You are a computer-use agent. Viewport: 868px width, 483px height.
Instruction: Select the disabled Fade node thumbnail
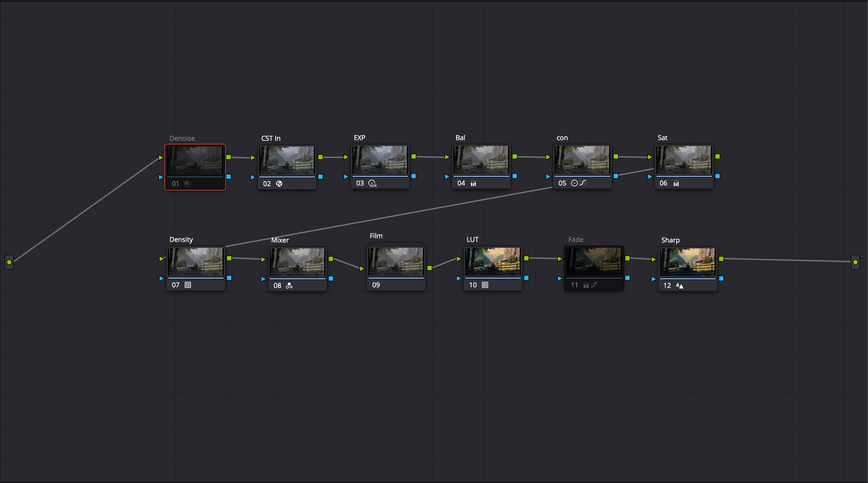pyautogui.click(x=594, y=262)
